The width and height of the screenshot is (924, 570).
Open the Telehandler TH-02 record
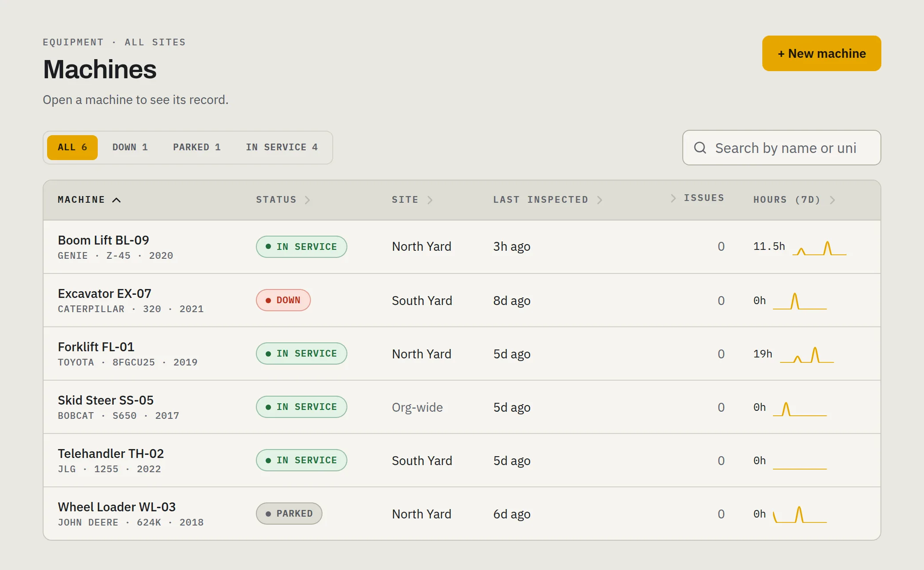[x=462, y=460]
